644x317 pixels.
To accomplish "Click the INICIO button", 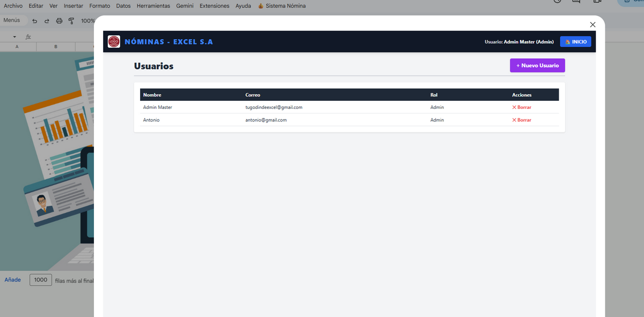I will (x=575, y=42).
